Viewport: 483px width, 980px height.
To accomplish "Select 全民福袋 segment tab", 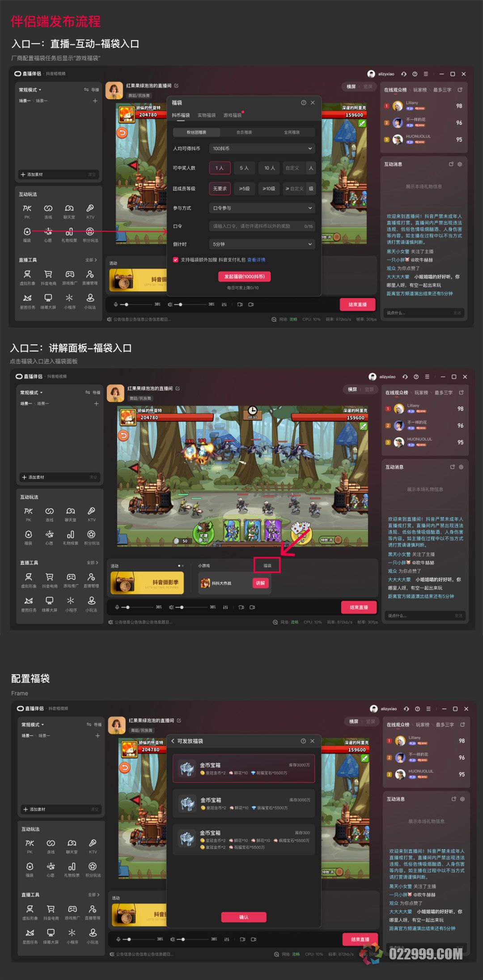I will (292, 132).
